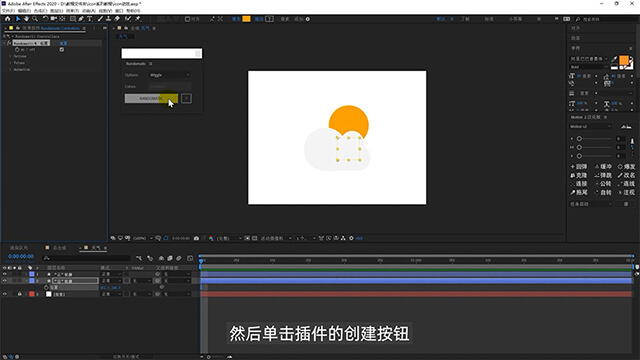Expand the Options group in Effect Controls
Screen dimensions: 640x360
(10, 56)
